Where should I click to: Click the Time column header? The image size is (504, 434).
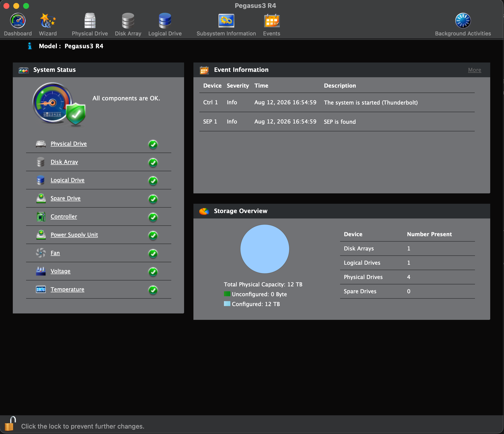tap(261, 86)
